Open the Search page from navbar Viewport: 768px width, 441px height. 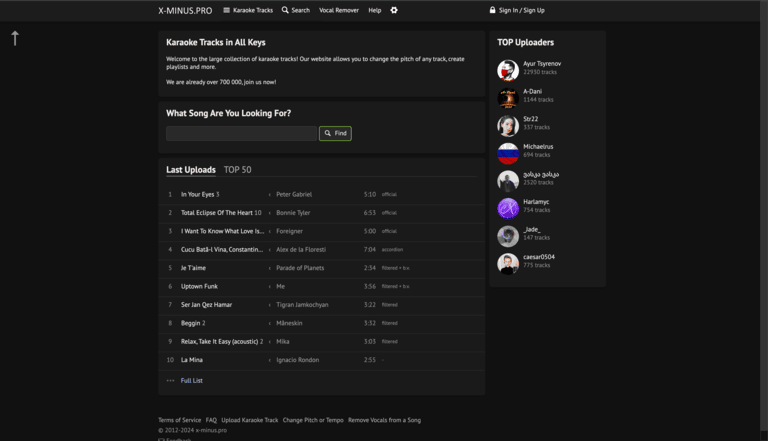pyautogui.click(x=295, y=10)
